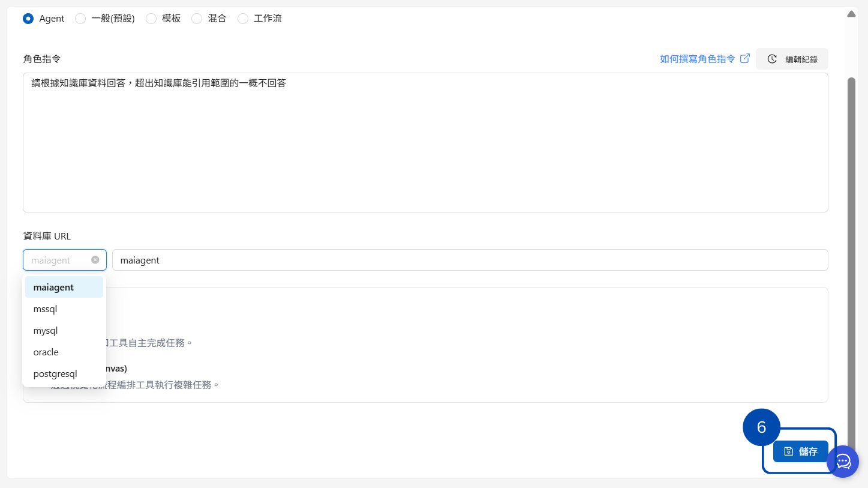Click the external link icon beside 如何撰寫角色指令
This screenshot has width=868, height=488.
(745, 59)
